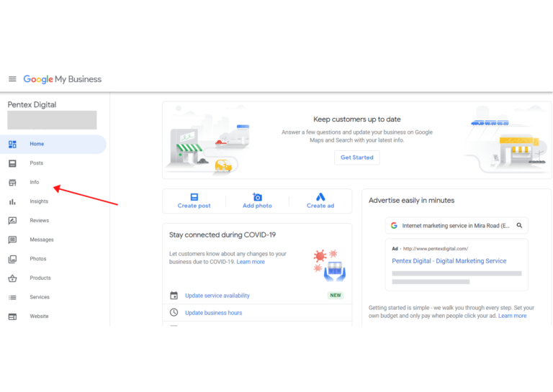Open Learn more link about advertising
Screen dimensions: 553x392
coord(513,316)
